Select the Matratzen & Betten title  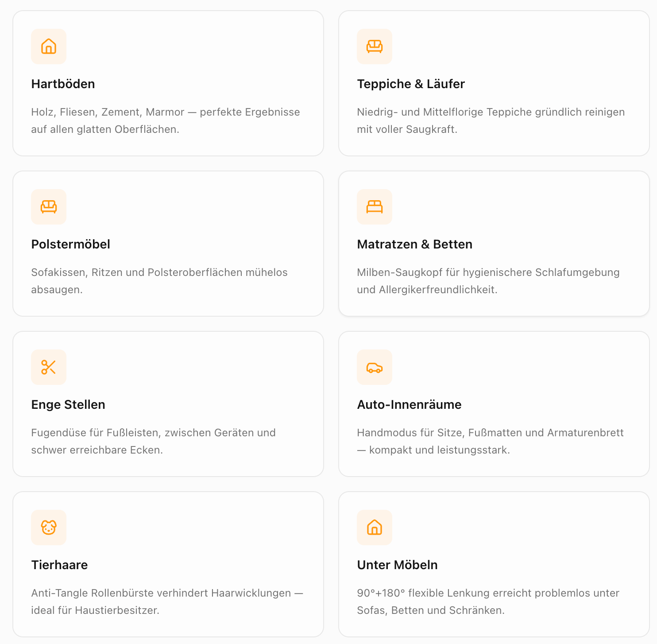pos(415,244)
